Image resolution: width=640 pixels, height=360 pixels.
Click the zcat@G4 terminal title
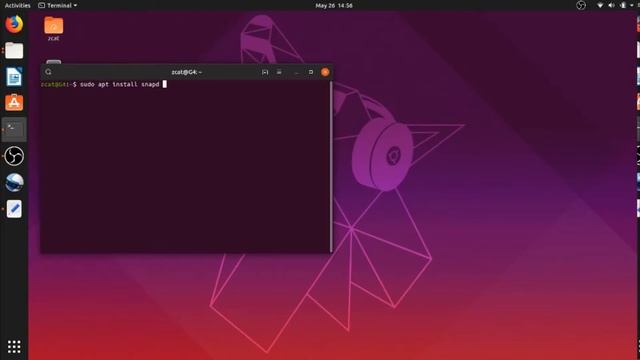tap(187, 72)
